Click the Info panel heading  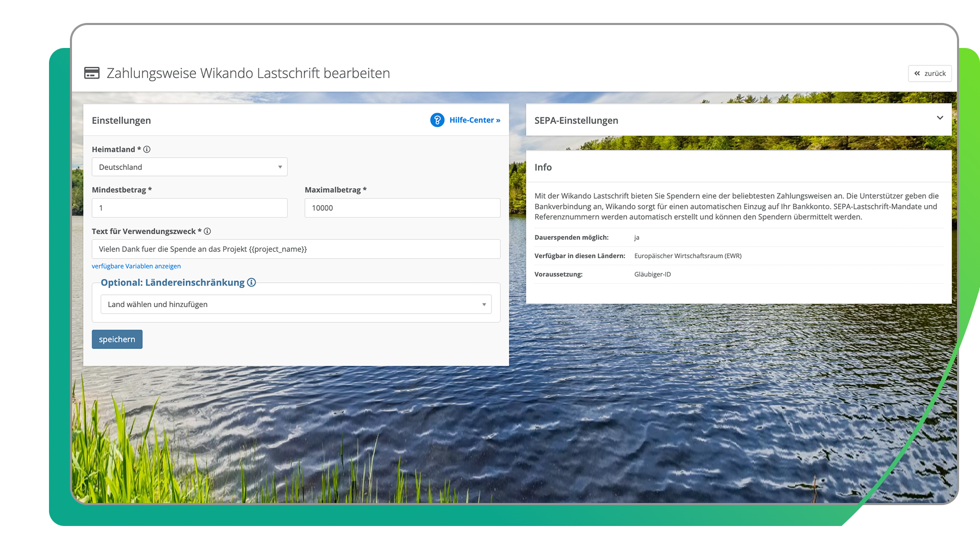pyautogui.click(x=543, y=167)
